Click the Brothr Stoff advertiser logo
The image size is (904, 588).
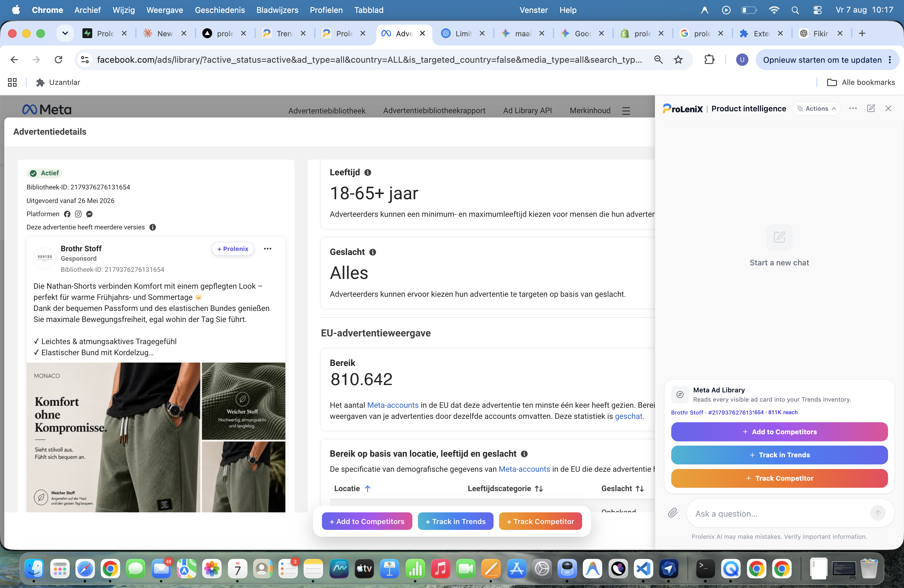click(x=45, y=258)
